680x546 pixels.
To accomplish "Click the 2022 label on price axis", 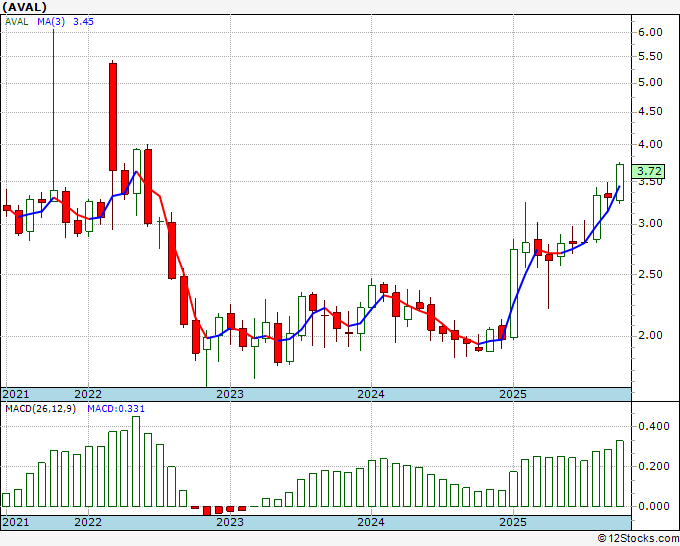I will [88, 394].
